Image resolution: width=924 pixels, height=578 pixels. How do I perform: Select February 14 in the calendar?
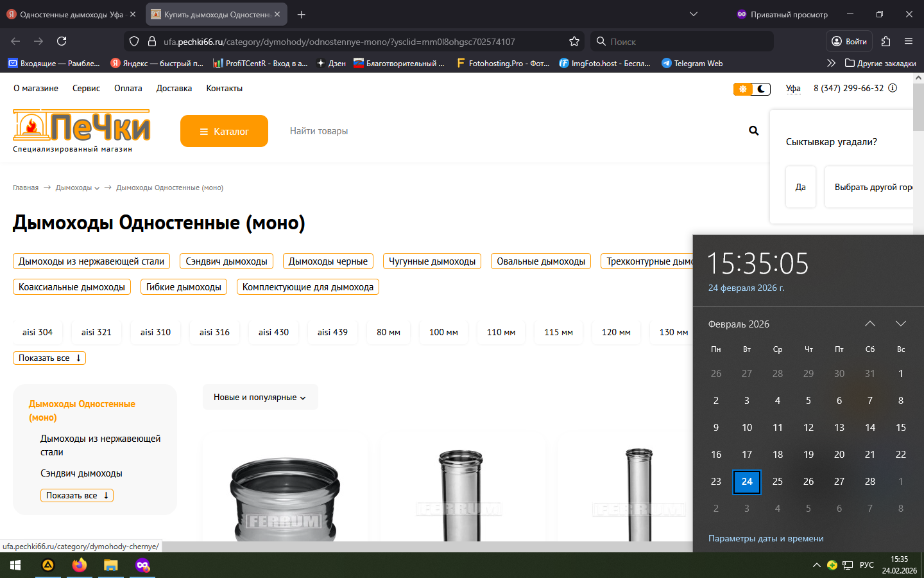click(870, 428)
